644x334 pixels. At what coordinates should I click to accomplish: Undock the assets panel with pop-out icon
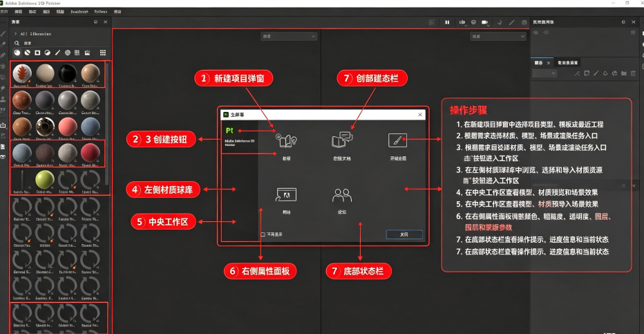[x=95, y=21]
